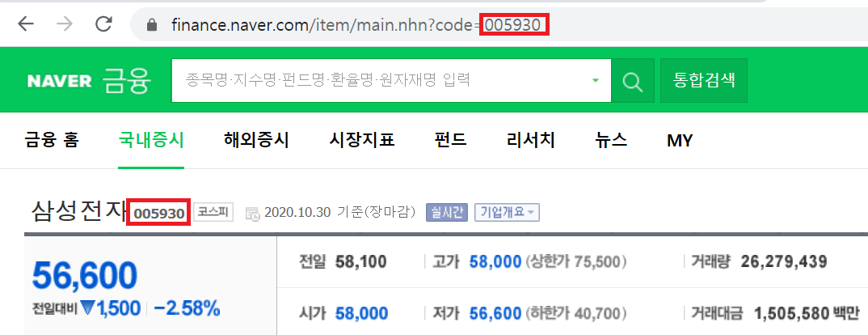
Task: Click the 하한가 40,700 text
Action: tap(576, 313)
